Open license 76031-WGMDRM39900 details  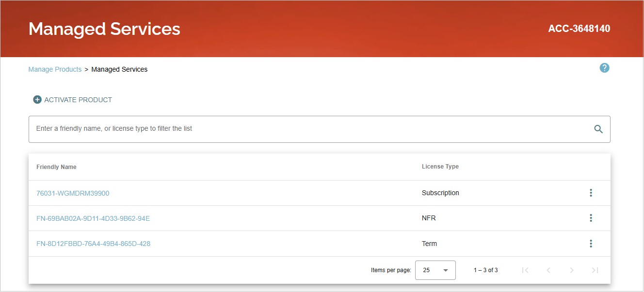point(72,193)
